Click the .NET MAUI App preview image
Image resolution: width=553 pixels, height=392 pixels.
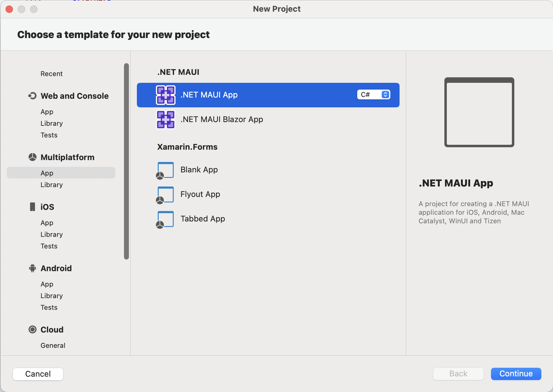click(x=479, y=113)
